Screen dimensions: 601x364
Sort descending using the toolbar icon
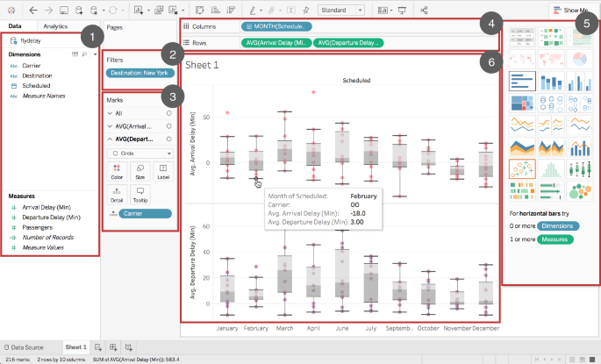click(231, 11)
